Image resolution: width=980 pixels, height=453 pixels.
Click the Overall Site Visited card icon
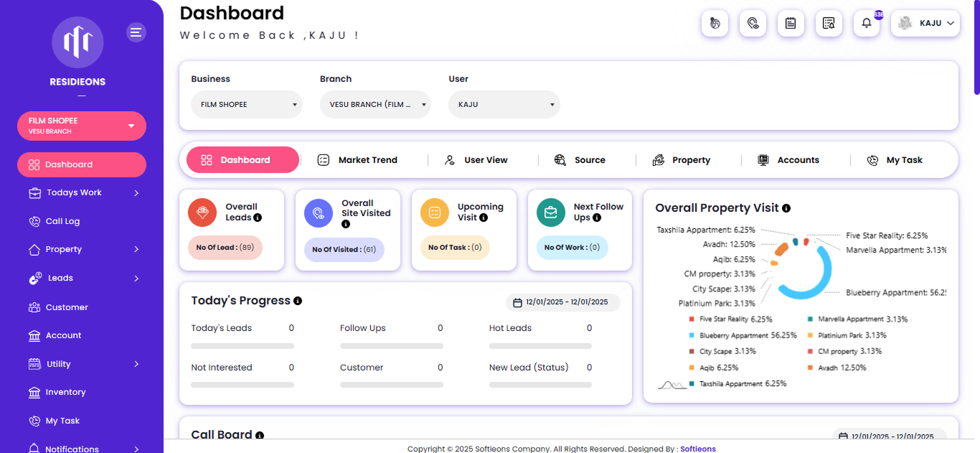pos(319,213)
